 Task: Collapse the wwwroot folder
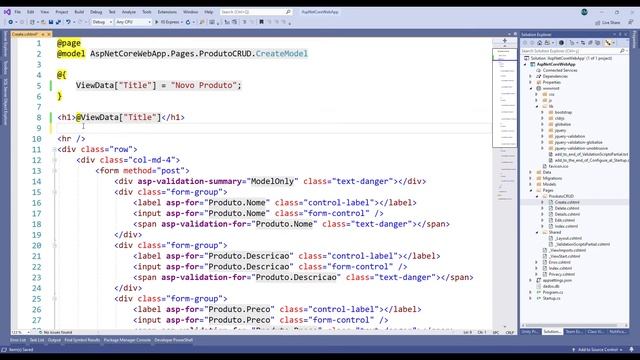(531, 88)
